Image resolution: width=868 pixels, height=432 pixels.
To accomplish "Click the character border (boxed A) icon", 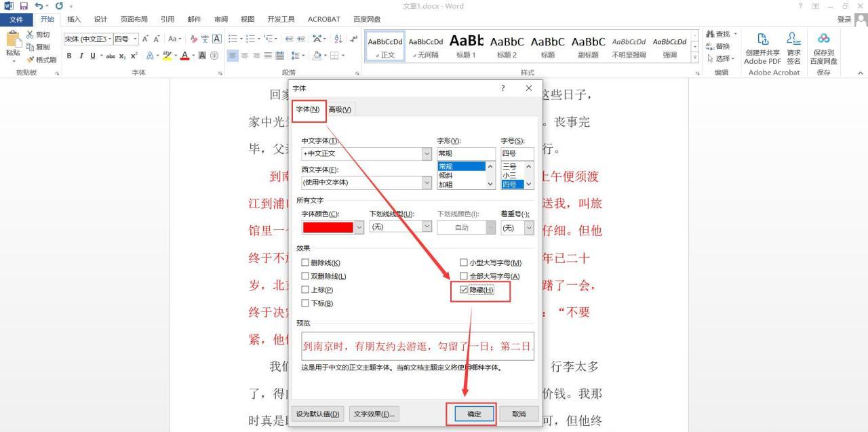I will point(217,39).
